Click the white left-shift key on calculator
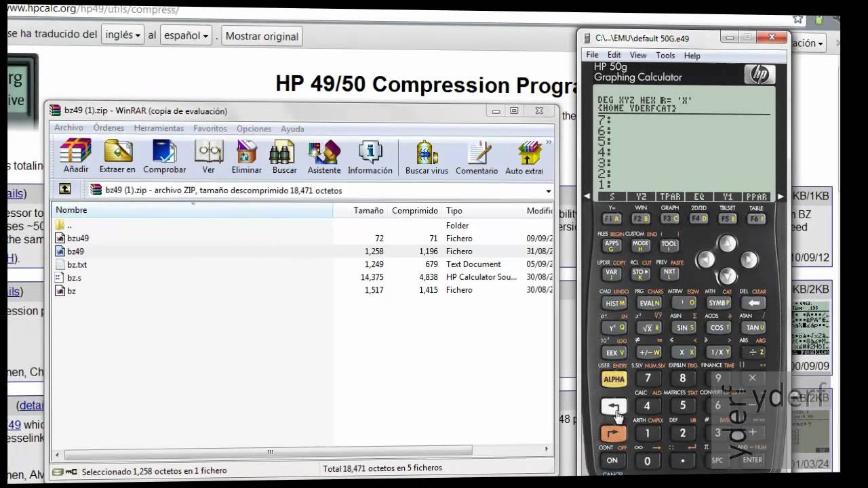The image size is (868, 488). point(614,406)
